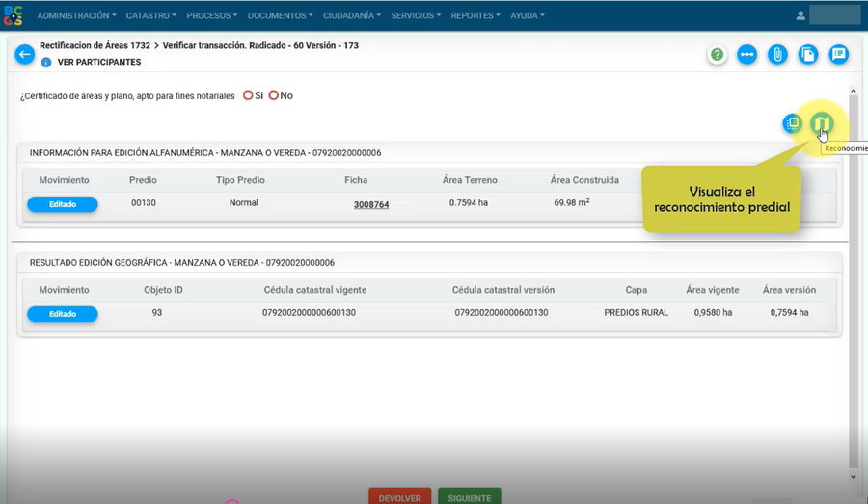The image size is (868, 504).
Task: Open ficha link 3008764
Action: (x=371, y=204)
